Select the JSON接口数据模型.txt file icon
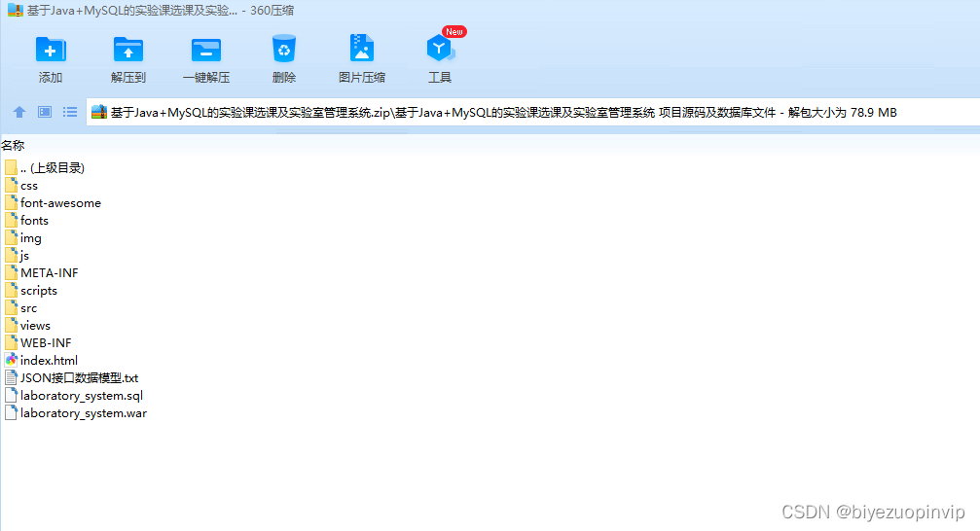The image size is (980, 531). click(11, 377)
